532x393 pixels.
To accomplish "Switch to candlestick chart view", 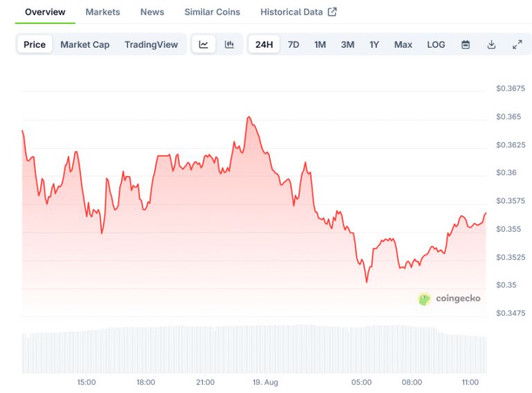I will (229, 44).
